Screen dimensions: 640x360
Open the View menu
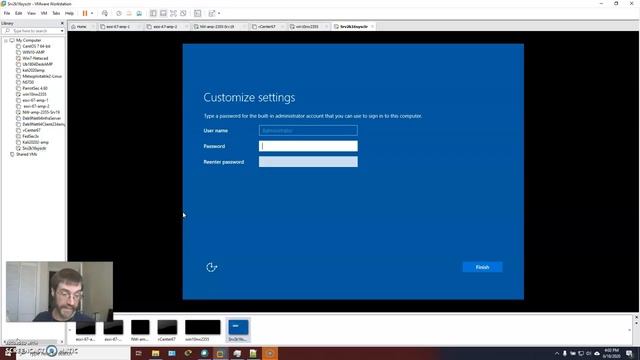(x=31, y=13)
